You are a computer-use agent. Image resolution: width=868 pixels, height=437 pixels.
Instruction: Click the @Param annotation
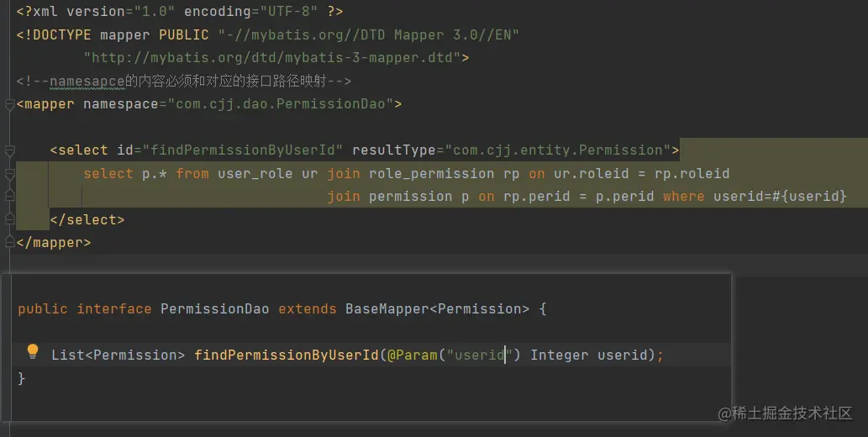[413, 355]
